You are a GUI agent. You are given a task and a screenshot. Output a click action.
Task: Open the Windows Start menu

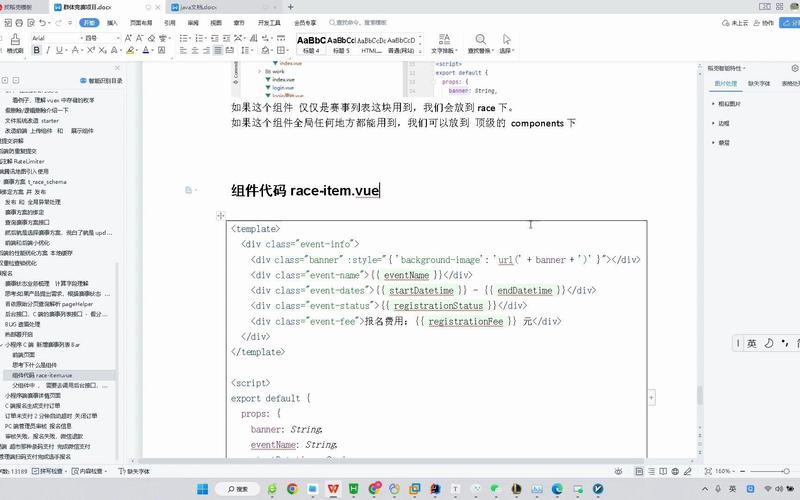point(203,489)
